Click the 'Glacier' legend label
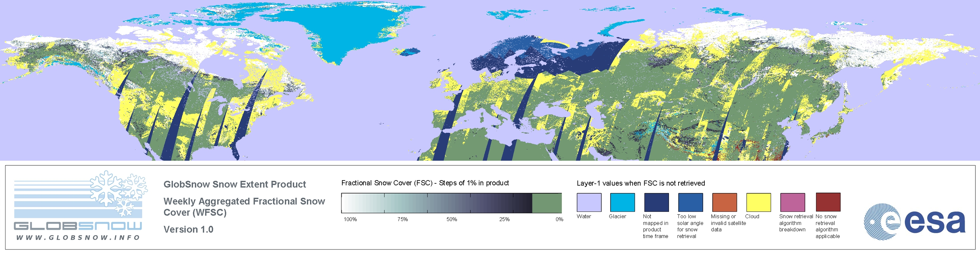This screenshot has width=980, height=254. click(618, 216)
